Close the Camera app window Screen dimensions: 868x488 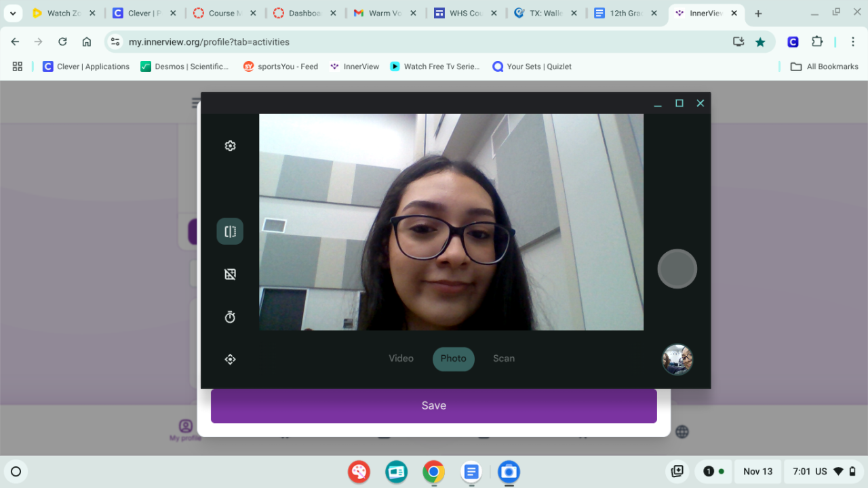pos(701,103)
